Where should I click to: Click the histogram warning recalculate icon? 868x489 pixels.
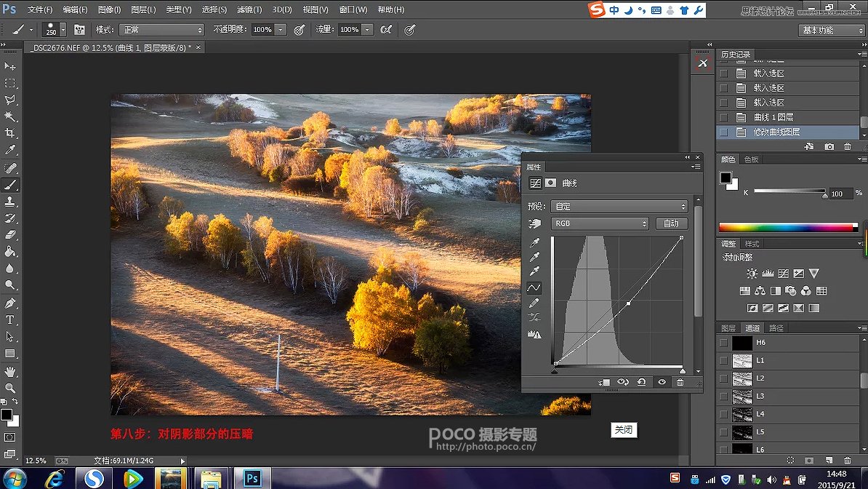click(534, 334)
